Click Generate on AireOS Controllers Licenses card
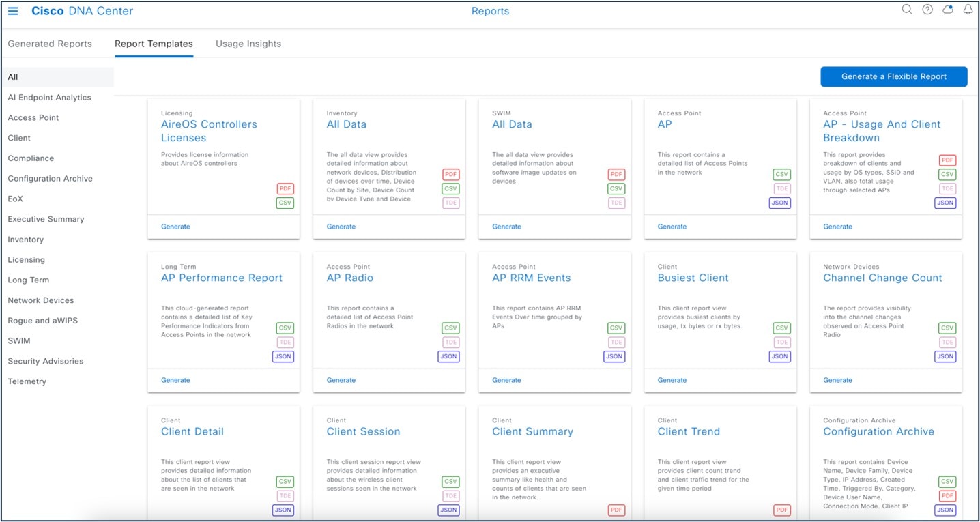 (175, 227)
